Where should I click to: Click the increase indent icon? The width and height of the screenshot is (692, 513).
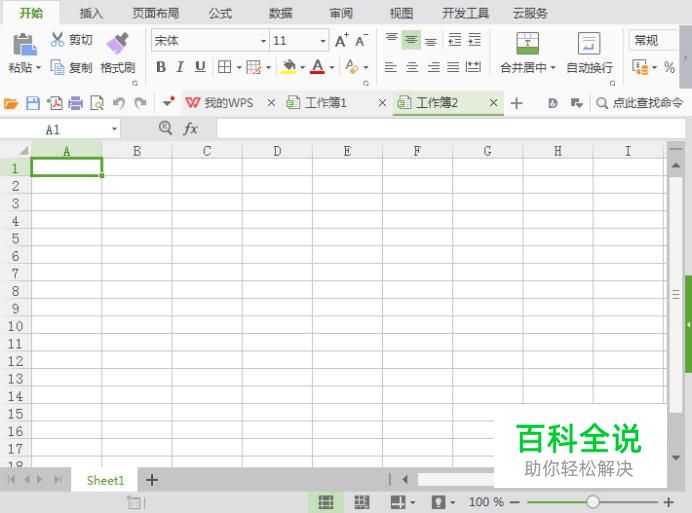click(474, 40)
